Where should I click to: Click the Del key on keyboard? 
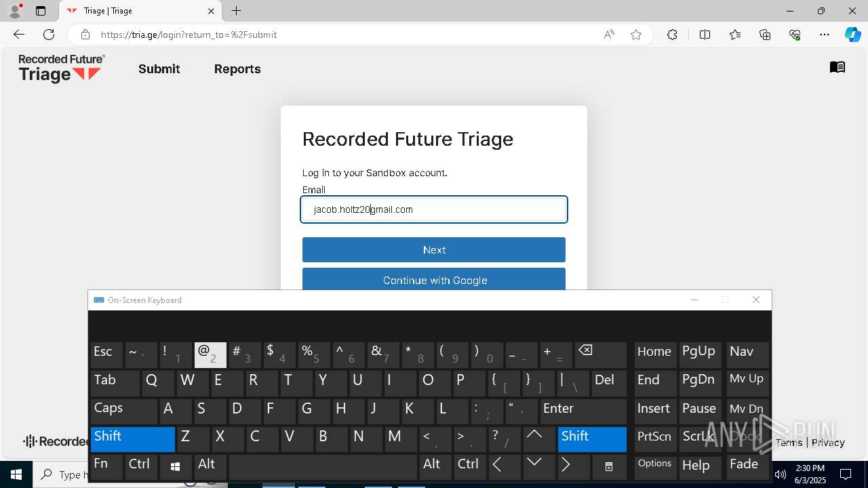(x=609, y=382)
